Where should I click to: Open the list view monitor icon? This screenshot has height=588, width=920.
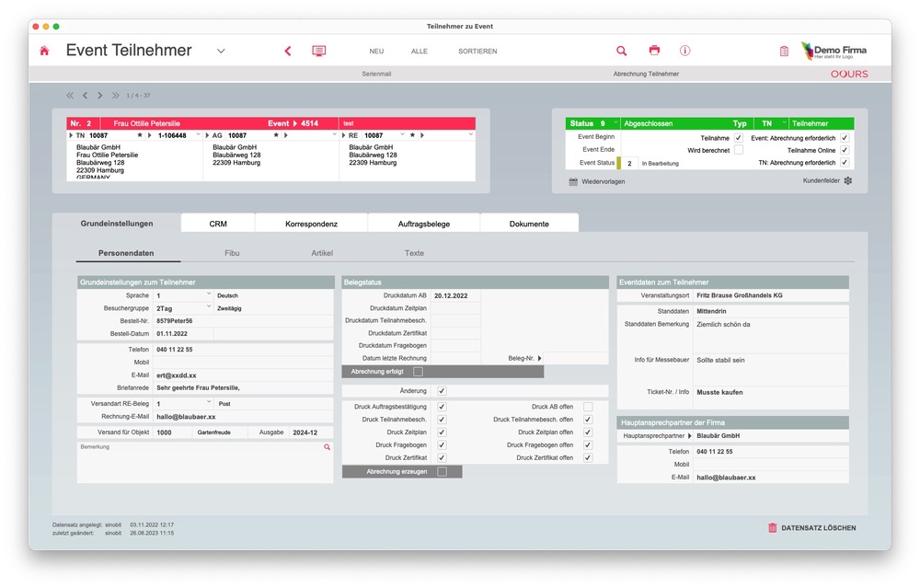tap(318, 52)
